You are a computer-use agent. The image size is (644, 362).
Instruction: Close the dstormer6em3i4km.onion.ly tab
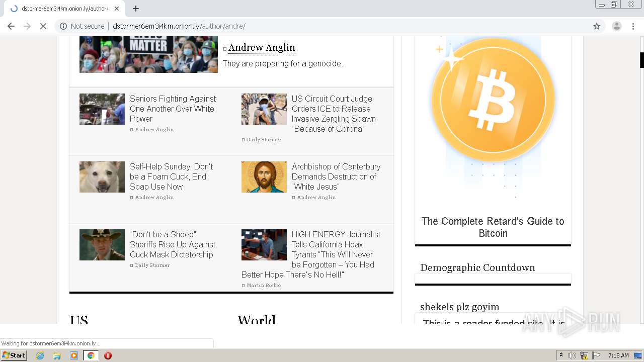[117, 9]
